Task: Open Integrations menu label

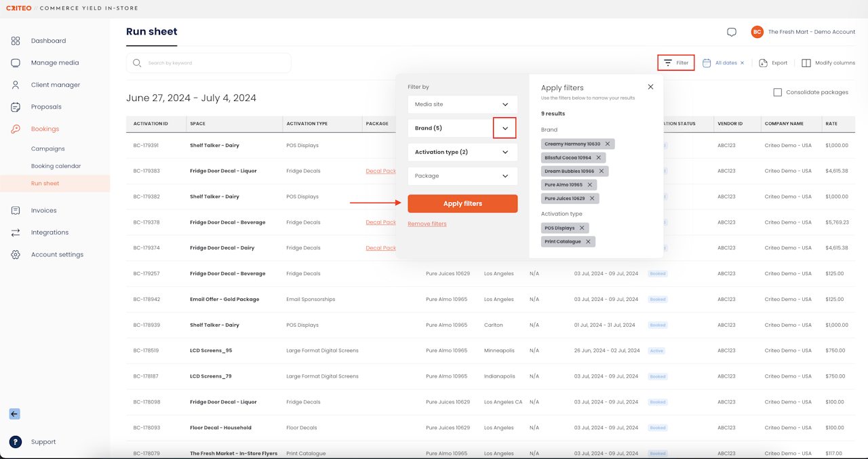Action: 50,233
